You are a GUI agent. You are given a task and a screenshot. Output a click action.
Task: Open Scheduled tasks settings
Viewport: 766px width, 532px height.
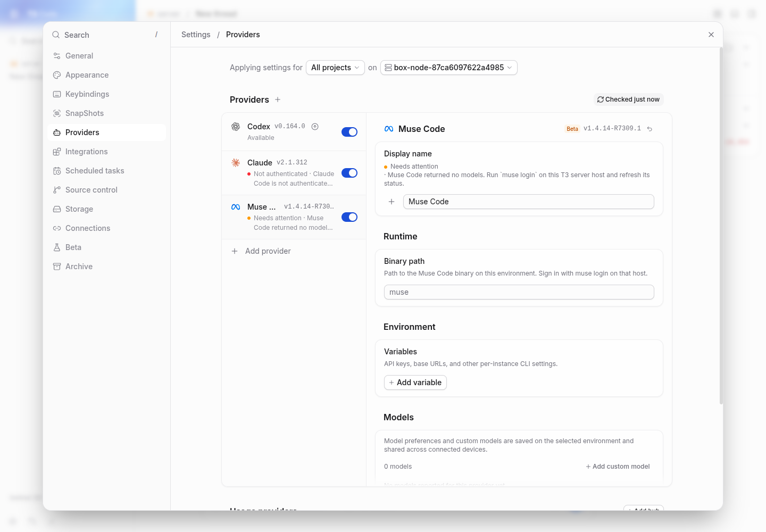tap(106, 171)
